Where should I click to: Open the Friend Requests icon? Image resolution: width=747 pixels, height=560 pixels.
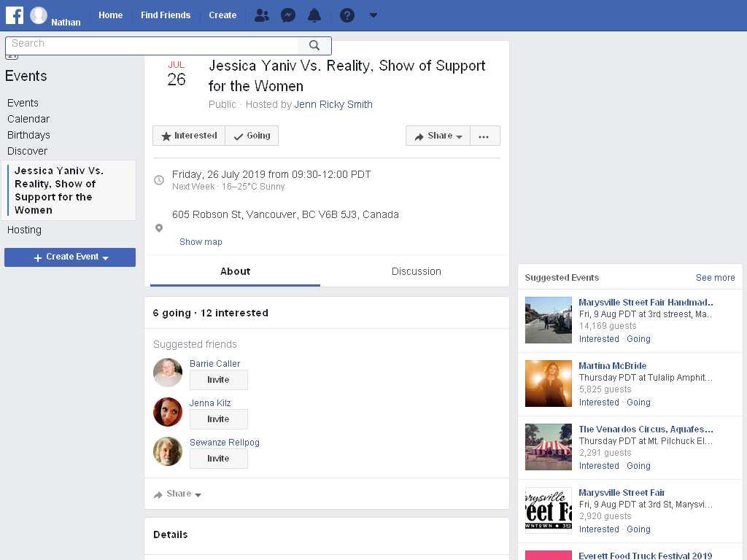point(262,15)
